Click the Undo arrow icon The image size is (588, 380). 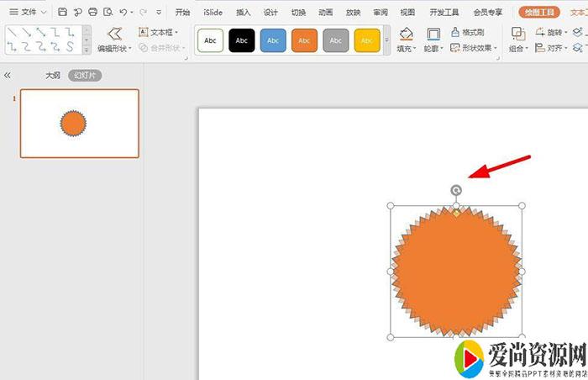pyautogui.click(x=123, y=13)
